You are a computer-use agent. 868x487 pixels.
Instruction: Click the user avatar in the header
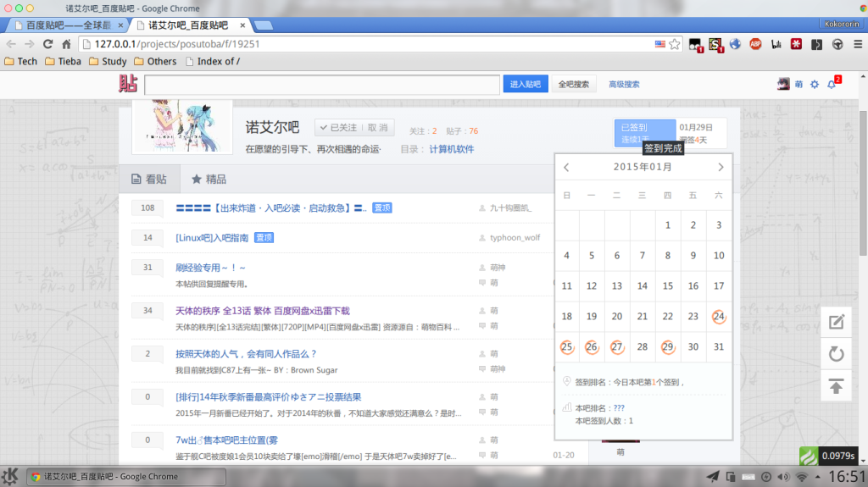(783, 84)
